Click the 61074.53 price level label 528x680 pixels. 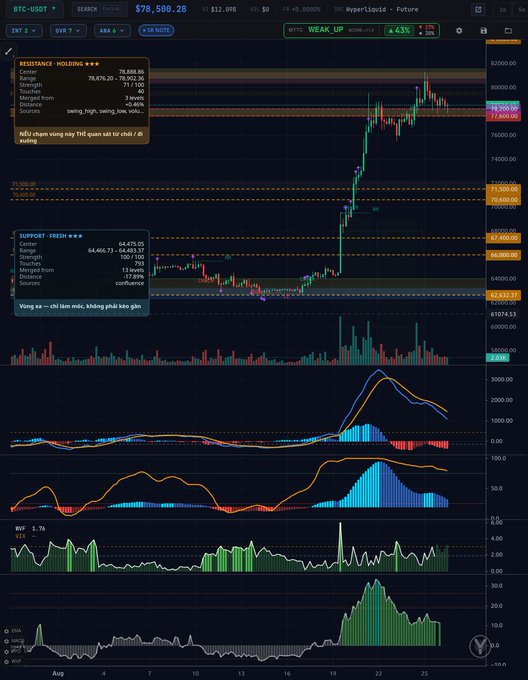pyautogui.click(x=503, y=314)
